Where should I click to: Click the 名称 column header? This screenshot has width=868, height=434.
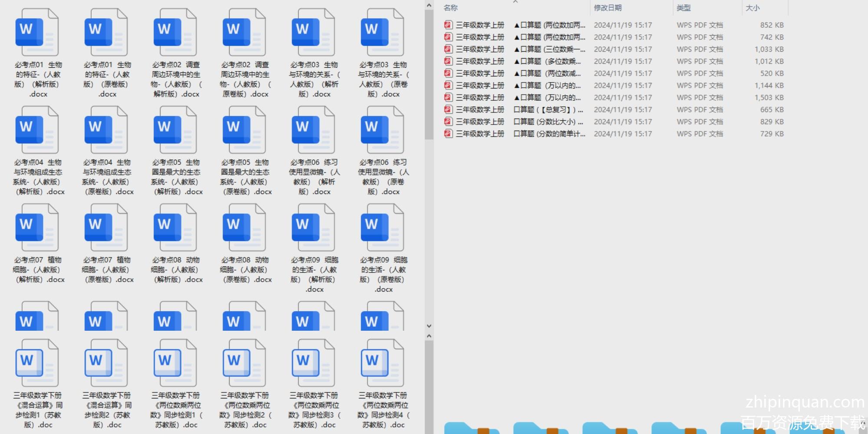450,8
